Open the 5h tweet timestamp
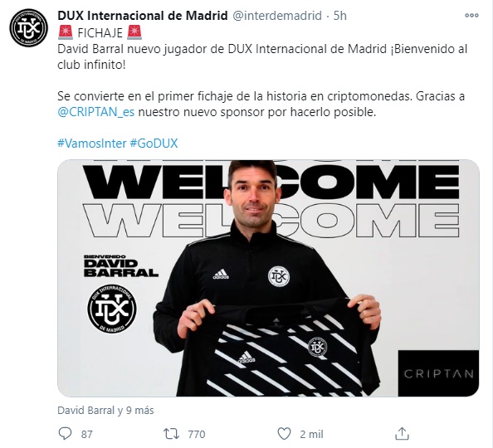The width and height of the screenshot is (493, 448). pos(340,16)
